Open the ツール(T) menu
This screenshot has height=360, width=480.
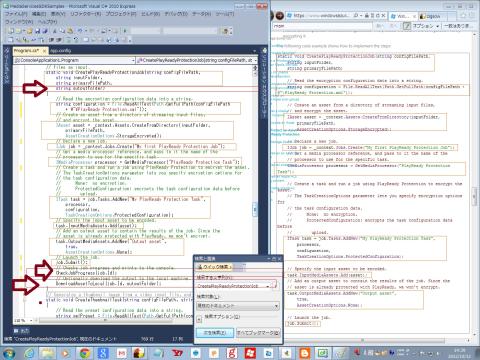pos(225,14)
